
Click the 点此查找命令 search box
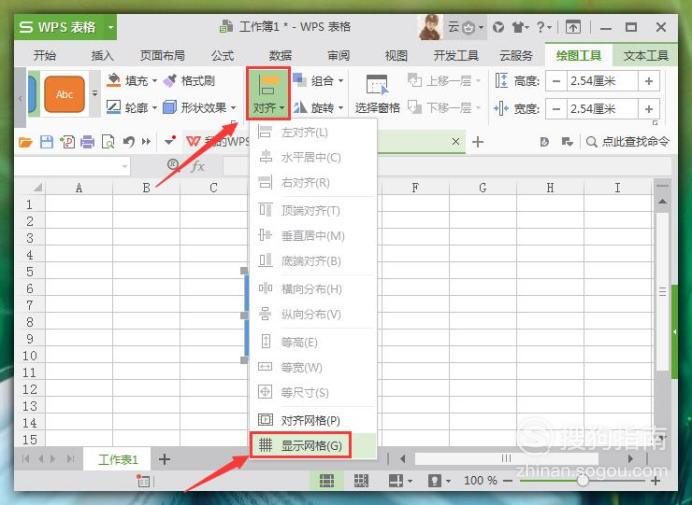coord(627,142)
